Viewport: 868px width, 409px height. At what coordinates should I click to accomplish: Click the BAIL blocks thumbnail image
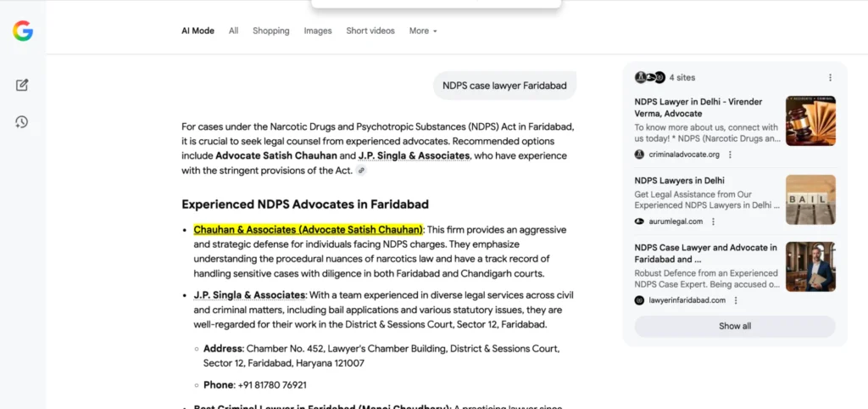point(810,199)
